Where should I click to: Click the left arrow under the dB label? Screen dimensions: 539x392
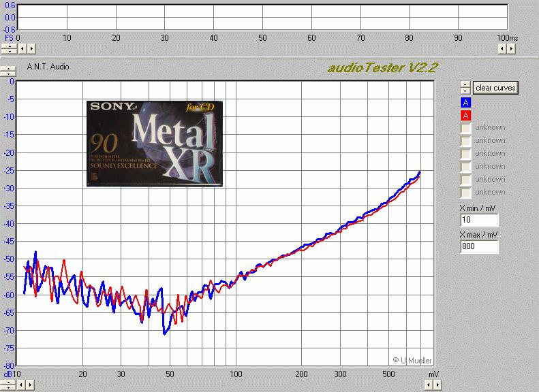(22, 385)
